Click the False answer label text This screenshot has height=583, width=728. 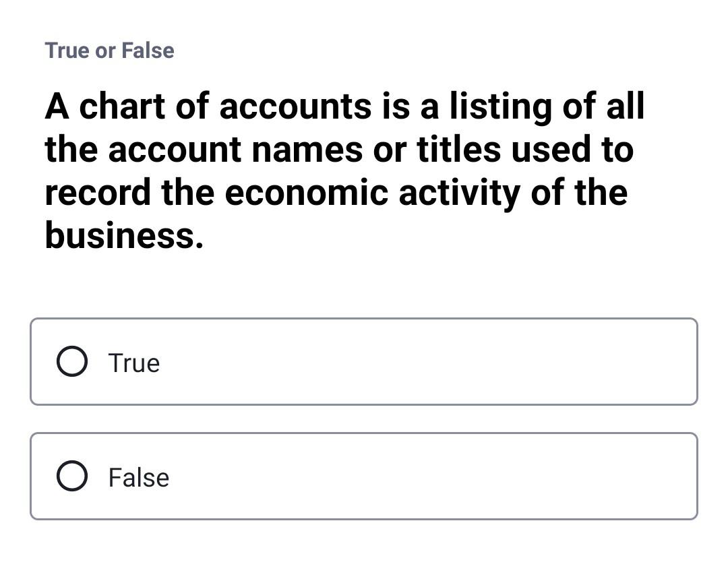tap(139, 477)
